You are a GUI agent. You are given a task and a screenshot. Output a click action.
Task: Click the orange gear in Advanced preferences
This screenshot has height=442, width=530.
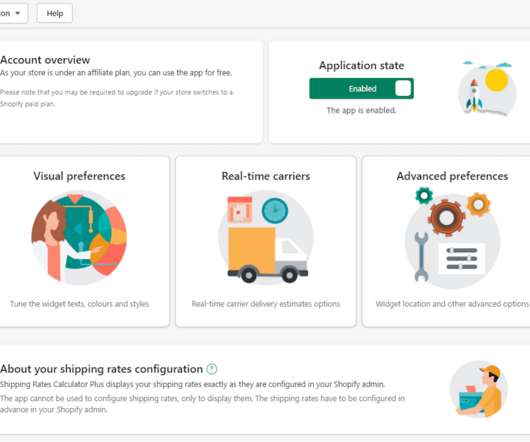478,204
